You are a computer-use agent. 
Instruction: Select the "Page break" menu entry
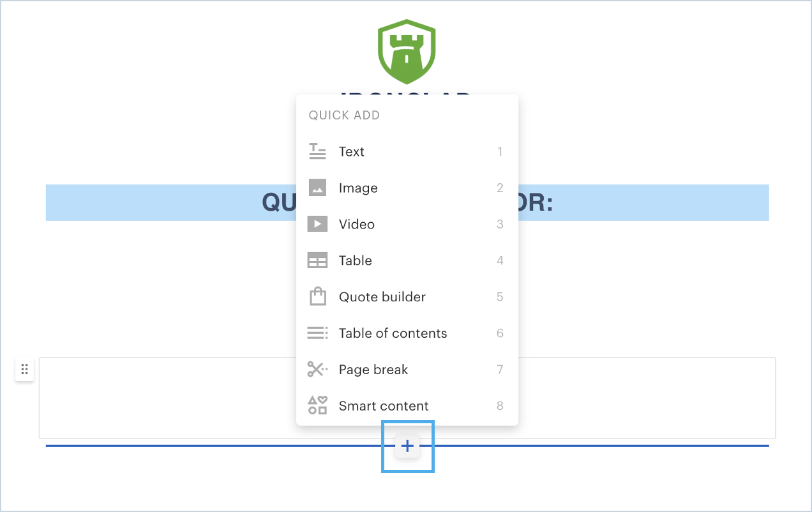click(373, 370)
